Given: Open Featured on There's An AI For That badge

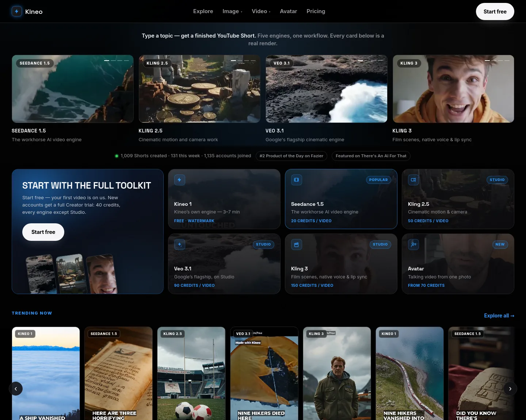Looking at the screenshot, I should (371, 156).
